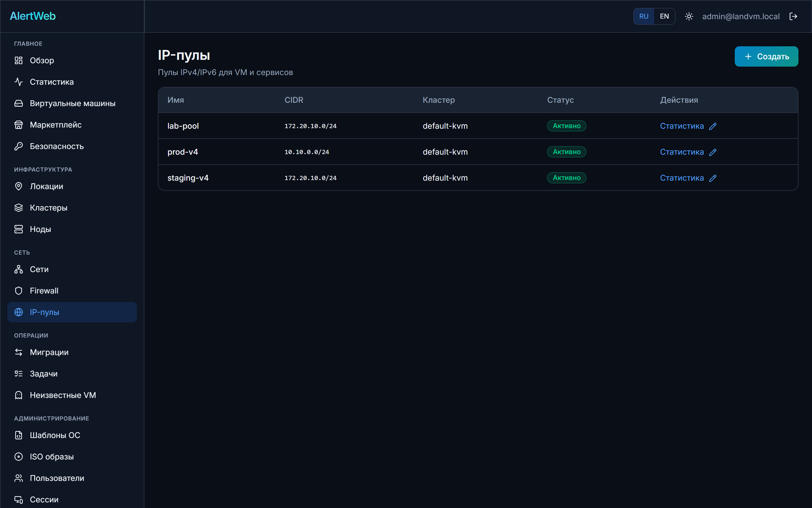Open Статистика link for lab-pool
The width and height of the screenshot is (812, 508).
click(x=681, y=126)
